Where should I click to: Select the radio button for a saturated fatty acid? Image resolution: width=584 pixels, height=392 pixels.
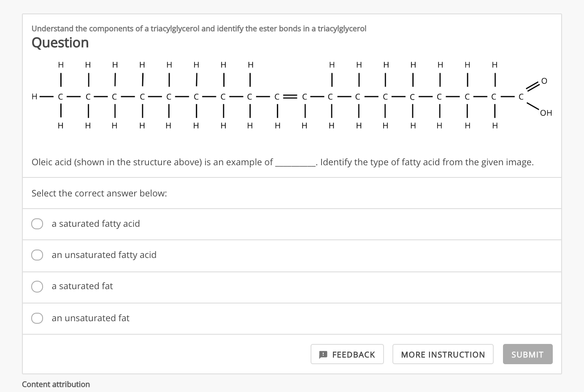pyautogui.click(x=37, y=224)
